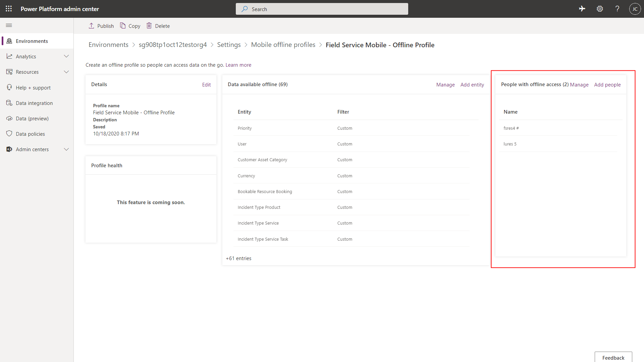The image size is (644, 362).
Task: Click the Entity column header
Action: coord(244,112)
